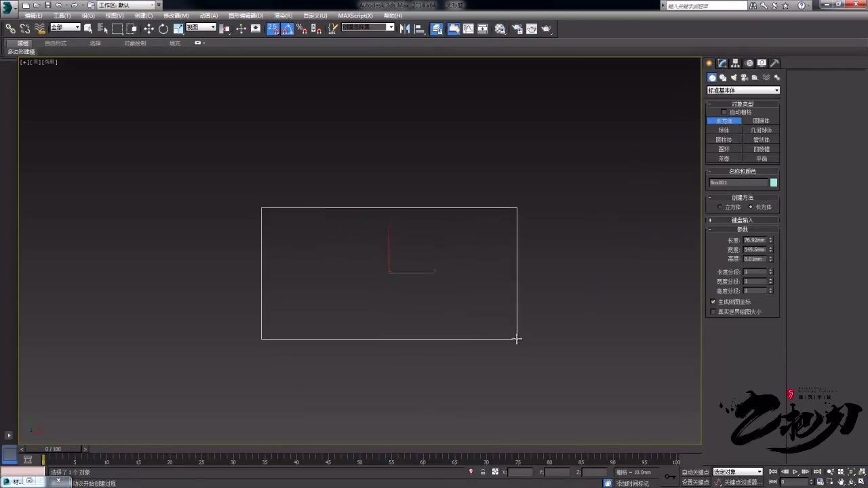The width and height of the screenshot is (868, 488).
Task: Click the time slider 0 / 100
Action: 53,449
